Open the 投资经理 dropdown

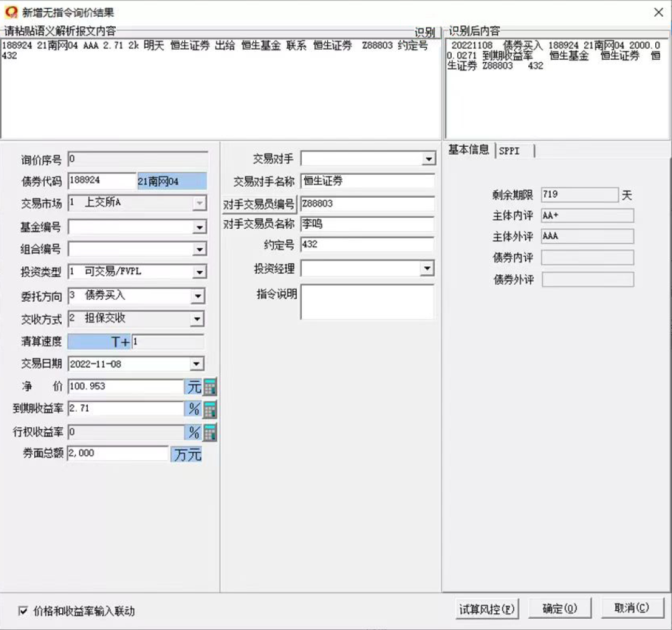[428, 267]
